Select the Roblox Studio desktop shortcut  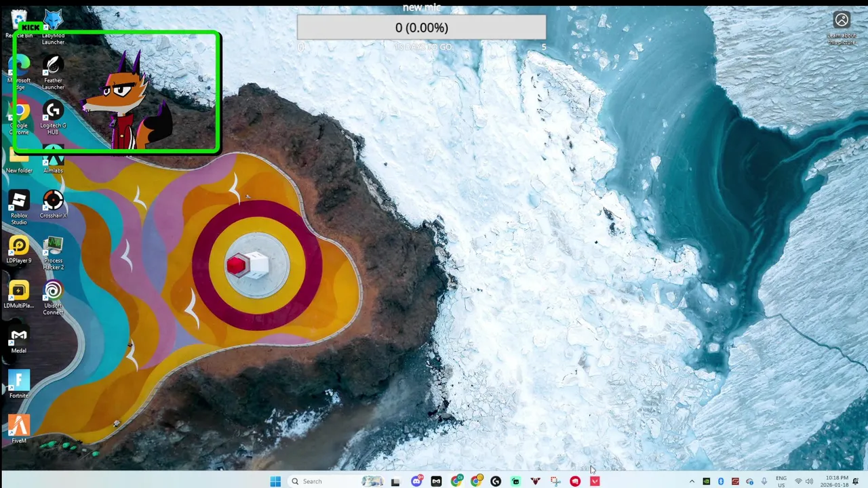tap(19, 207)
